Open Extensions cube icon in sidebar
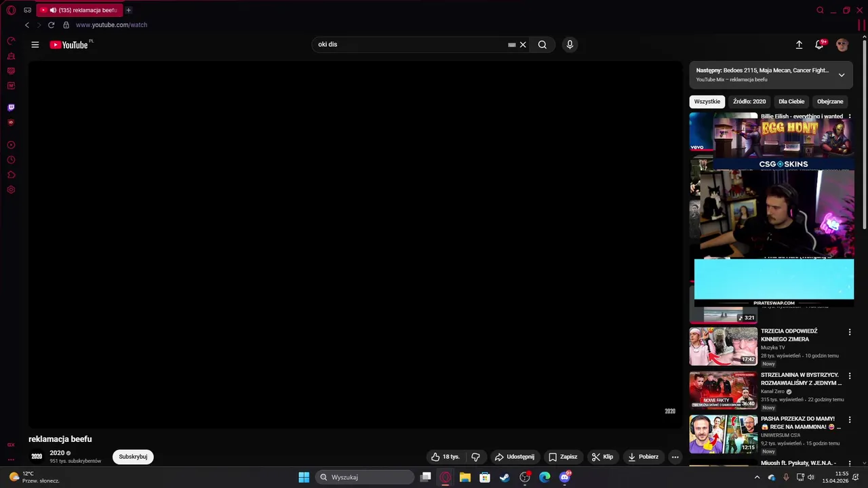The image size is (868, 488). coord(11,175)
